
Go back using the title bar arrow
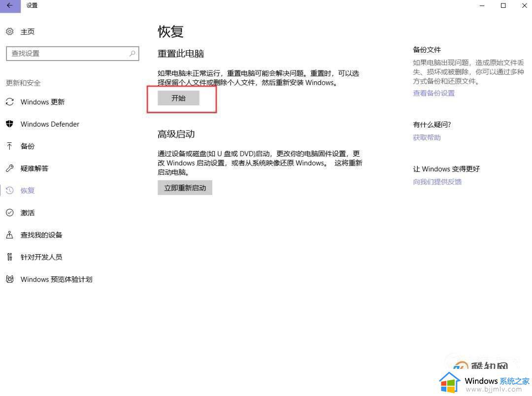pos(10,6)
